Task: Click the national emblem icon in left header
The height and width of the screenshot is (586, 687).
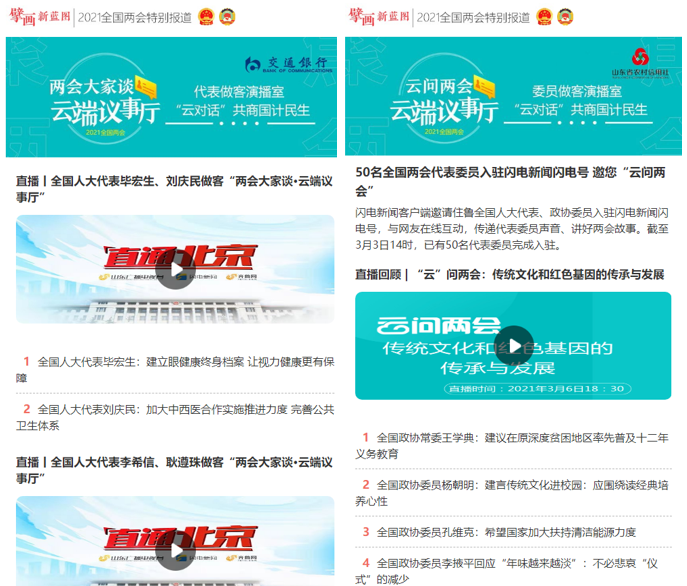Action: [206, 17]
